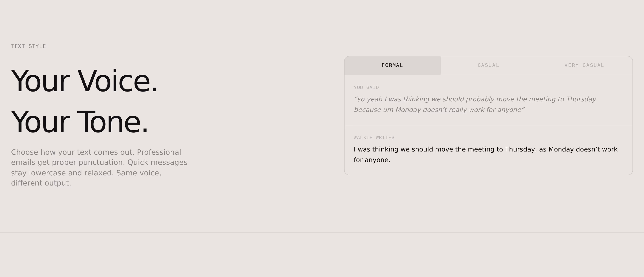Open the VERY CASUAL tab
644x277 pixels.
[584, 66]
